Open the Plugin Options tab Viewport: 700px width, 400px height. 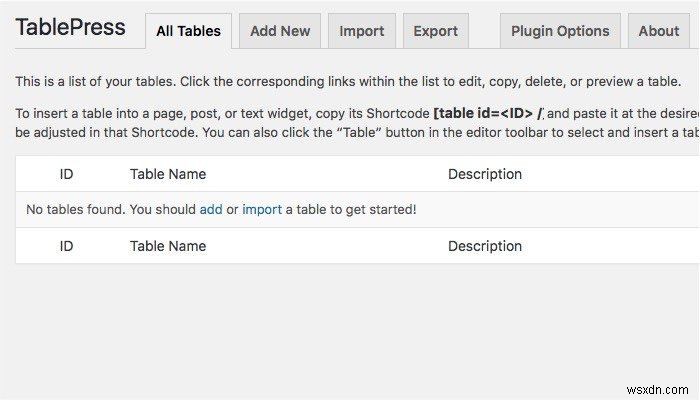(x=560, y=31)
